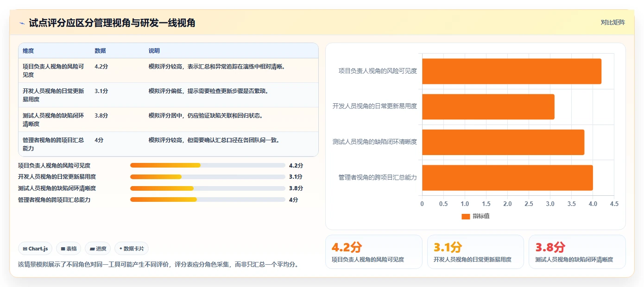
Task: Open the 4.2分 data card
Action: 374,252
